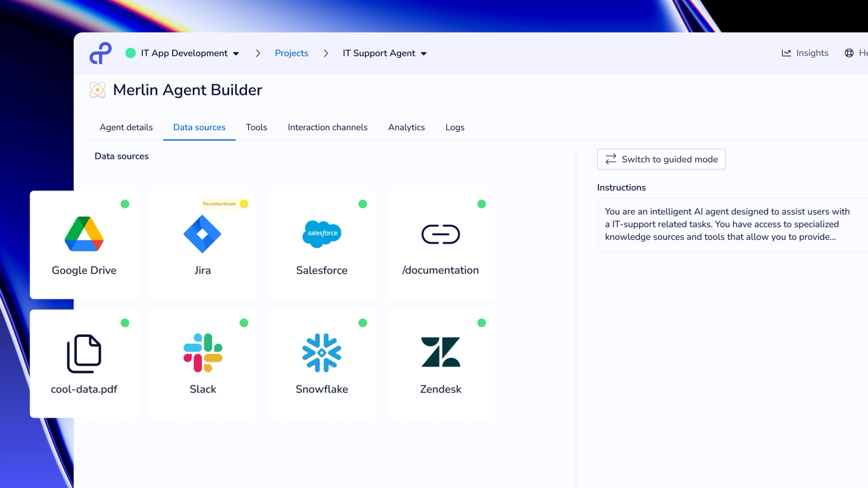The height and width of the screenshot is (488, 868).
Task: Select the Salesforce cloud logo
Action: 321,234
